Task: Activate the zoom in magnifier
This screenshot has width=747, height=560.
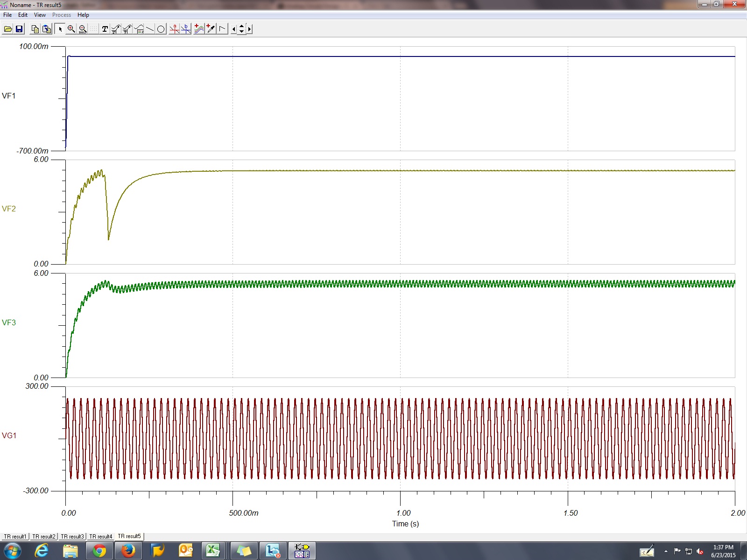Action: pos(71,29)
